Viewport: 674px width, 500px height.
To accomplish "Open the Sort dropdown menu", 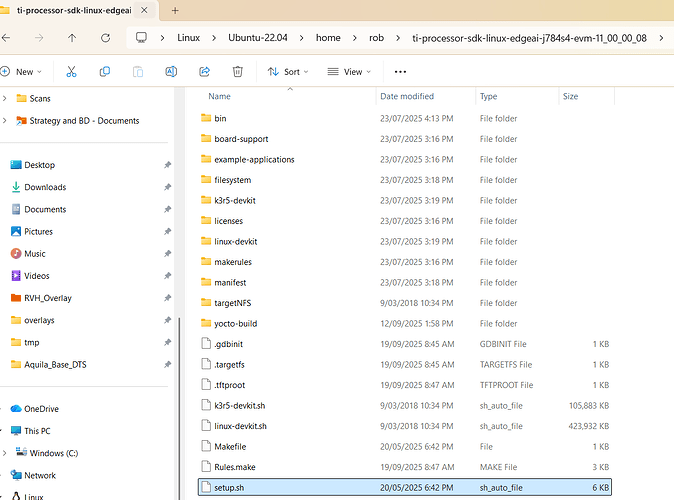I will click(x=288, y=72).
